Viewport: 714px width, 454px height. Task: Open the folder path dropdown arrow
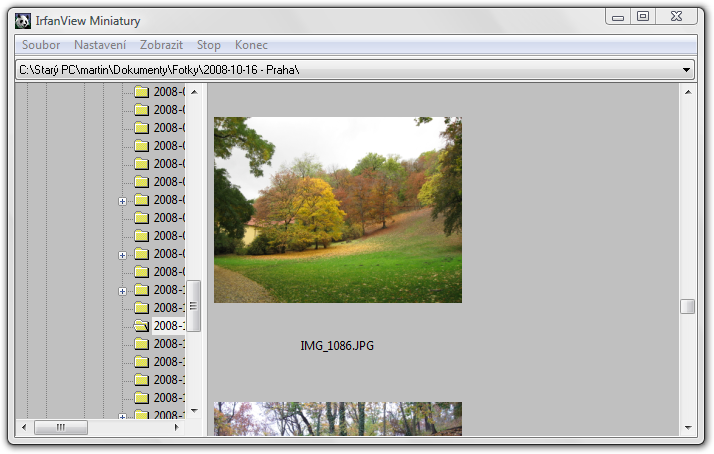686,70
